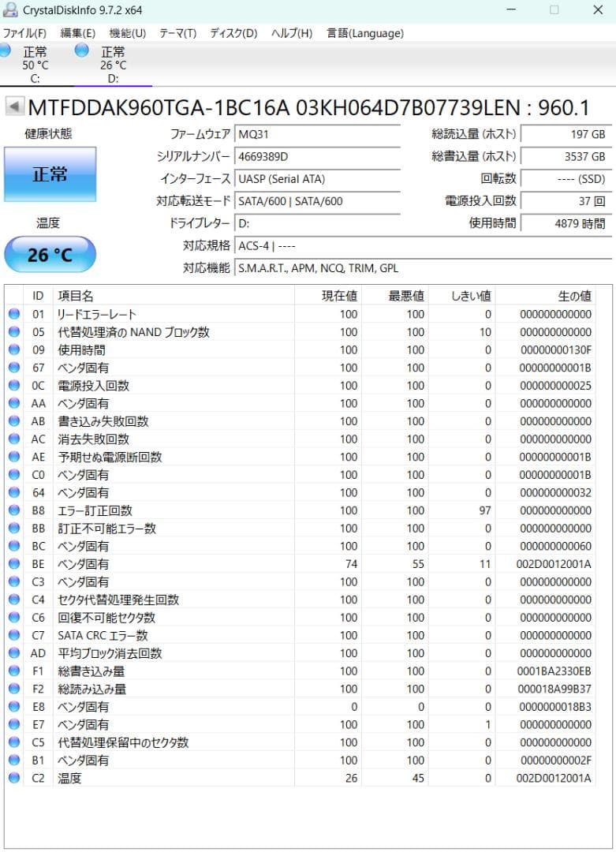Select the D: drive tab at 26 °C
This screenshot has height=852, width=616.
pyautogui.click(x=113, y=65)
